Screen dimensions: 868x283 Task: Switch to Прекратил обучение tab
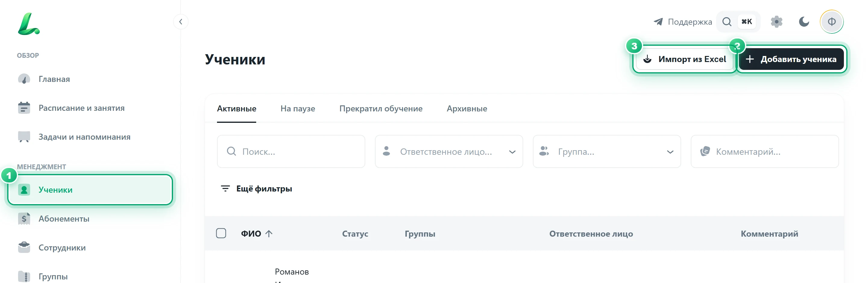coord(381,109)
